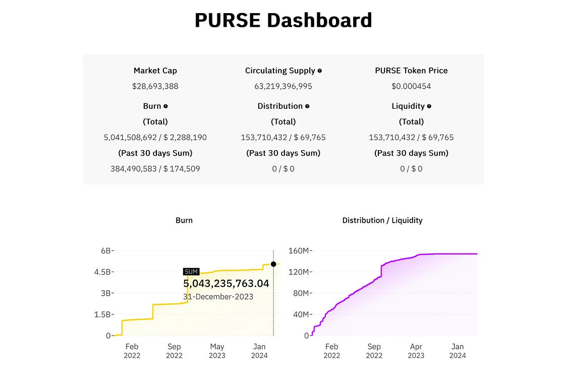Click the black data point on Burn chart

[273, 264]
